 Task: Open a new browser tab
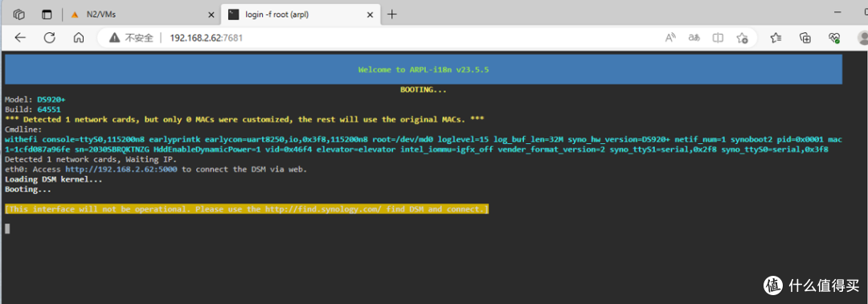click(x=392, y=14)
